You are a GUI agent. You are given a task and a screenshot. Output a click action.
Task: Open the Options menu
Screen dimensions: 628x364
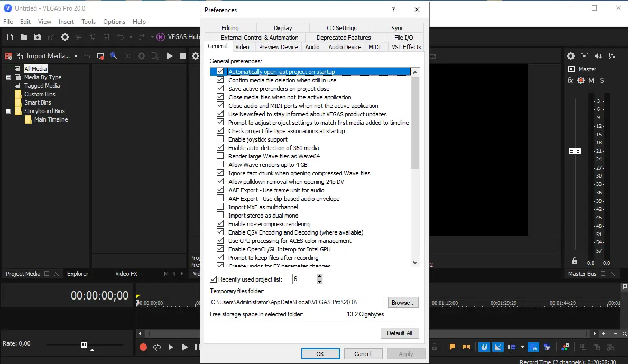coord(114,22)
